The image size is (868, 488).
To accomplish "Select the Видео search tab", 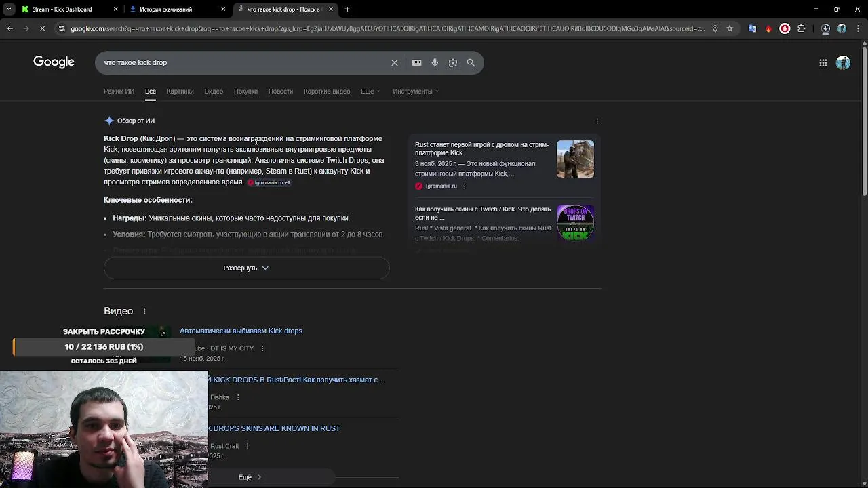I will [x=214, y=91].
